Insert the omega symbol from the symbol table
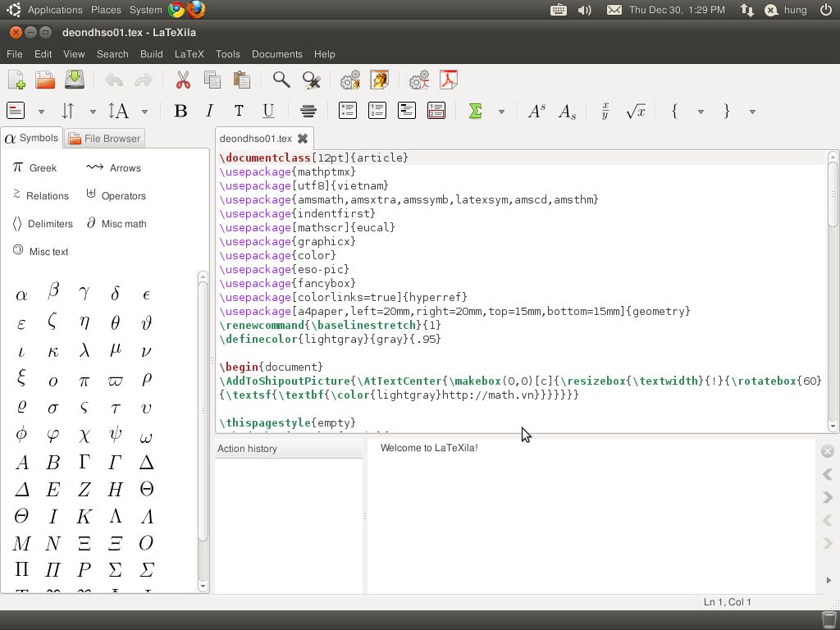The image size is (840, 630). (x=146, y=436)
